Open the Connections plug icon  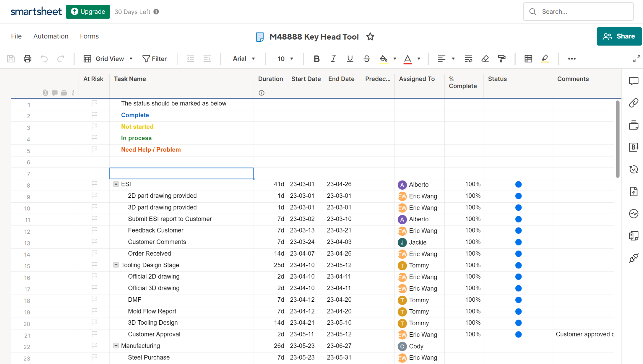[634, 258]
